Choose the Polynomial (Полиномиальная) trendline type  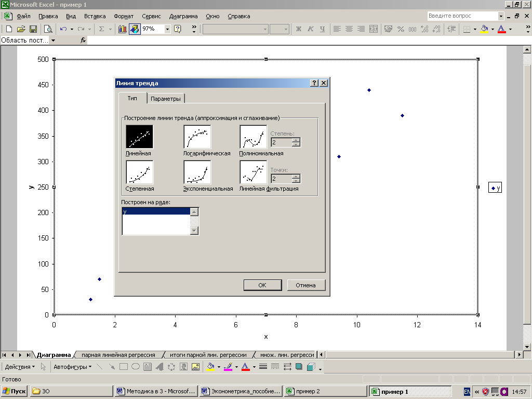(253, 138)
